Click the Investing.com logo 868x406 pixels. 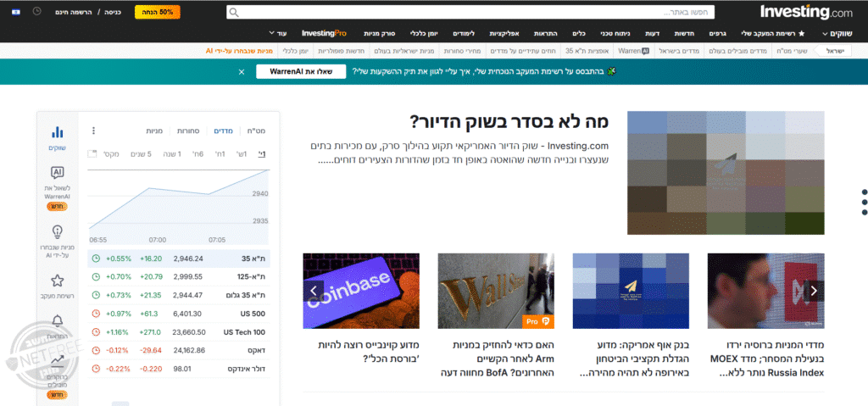[805, 12]
